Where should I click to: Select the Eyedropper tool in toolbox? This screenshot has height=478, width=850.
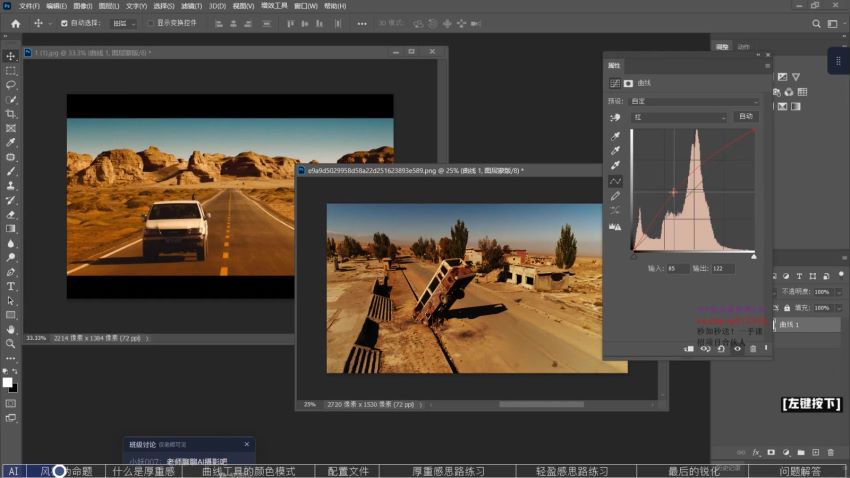(x=10, y=143)
